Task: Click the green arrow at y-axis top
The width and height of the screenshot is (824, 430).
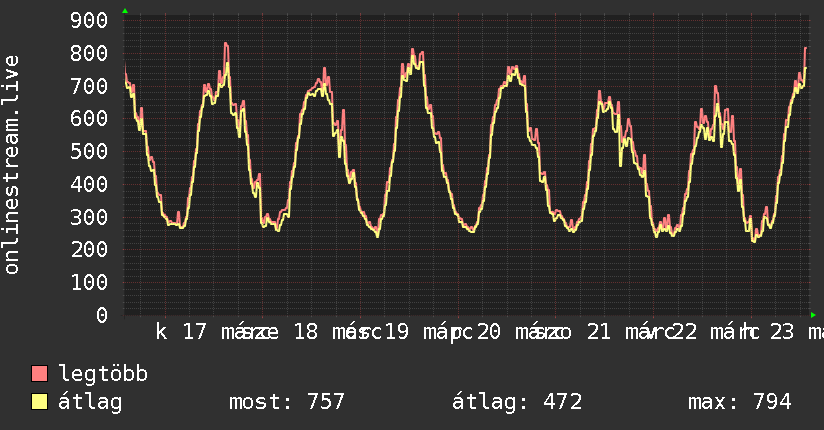Action: (x=125, y=11)
